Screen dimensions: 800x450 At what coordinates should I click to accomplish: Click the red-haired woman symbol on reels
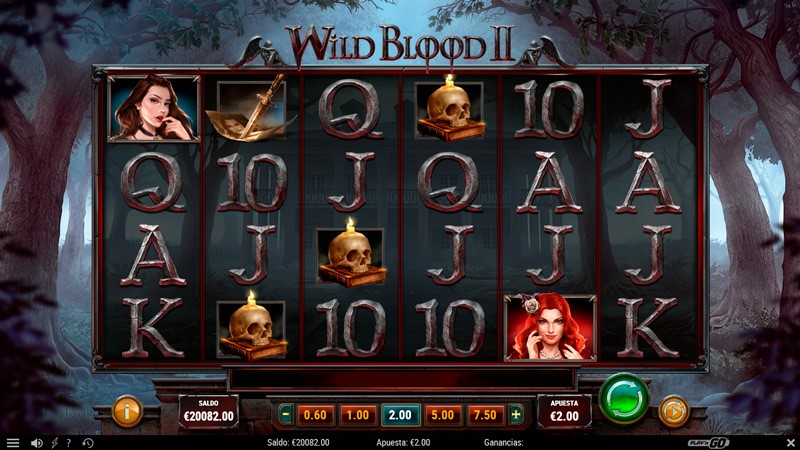pyautogui.click(x=550, y=328)
